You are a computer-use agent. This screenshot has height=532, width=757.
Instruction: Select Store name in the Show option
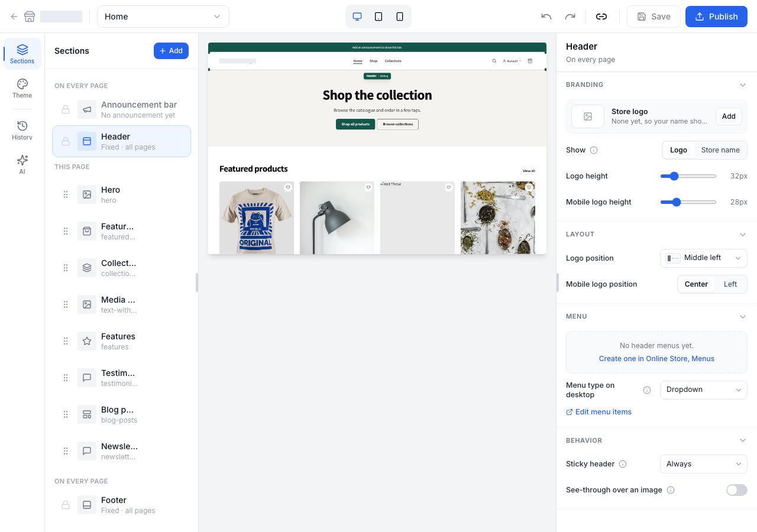(x=720, y=150)
